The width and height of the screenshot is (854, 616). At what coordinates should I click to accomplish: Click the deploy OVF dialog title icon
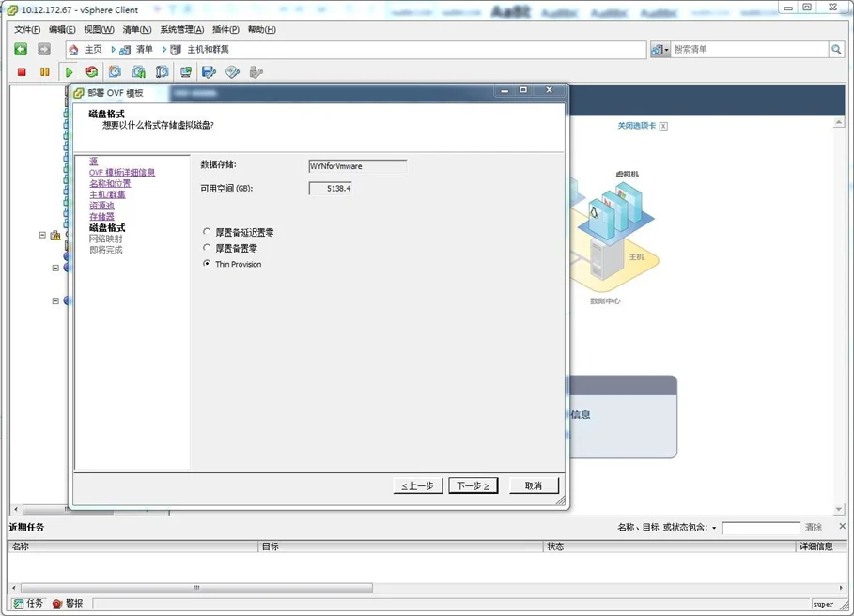pyautogui.click(x=79, y=93)
